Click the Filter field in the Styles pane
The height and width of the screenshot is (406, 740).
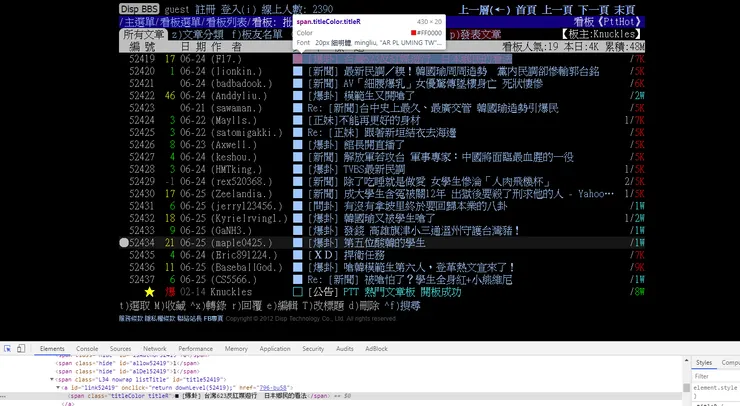pyautogui.click(x=716, y=376)
